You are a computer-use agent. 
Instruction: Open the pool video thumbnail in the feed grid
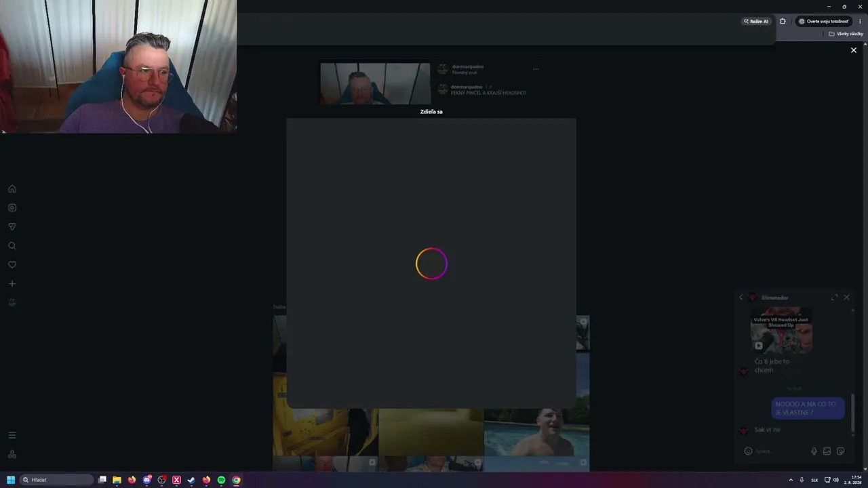coord(536,432)
